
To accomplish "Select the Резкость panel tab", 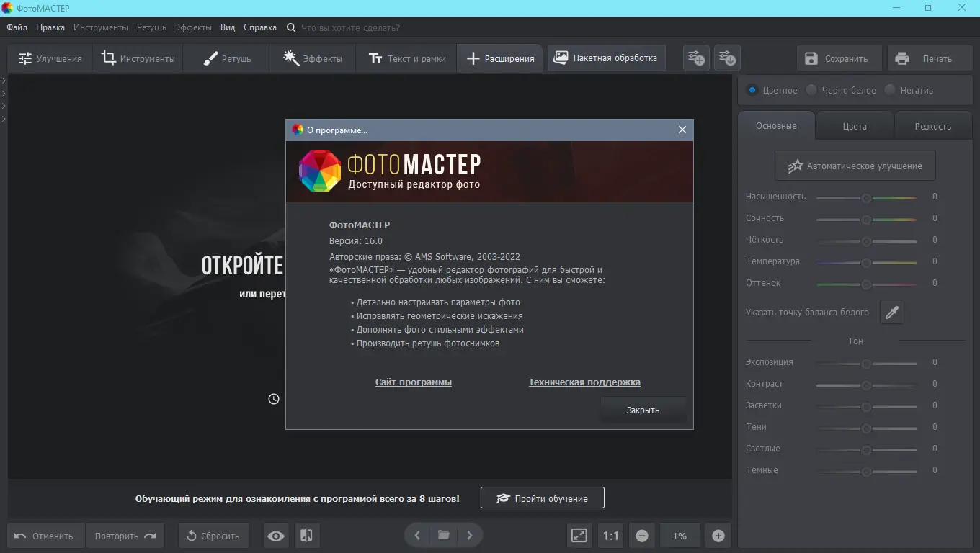I will click(933, 126).
